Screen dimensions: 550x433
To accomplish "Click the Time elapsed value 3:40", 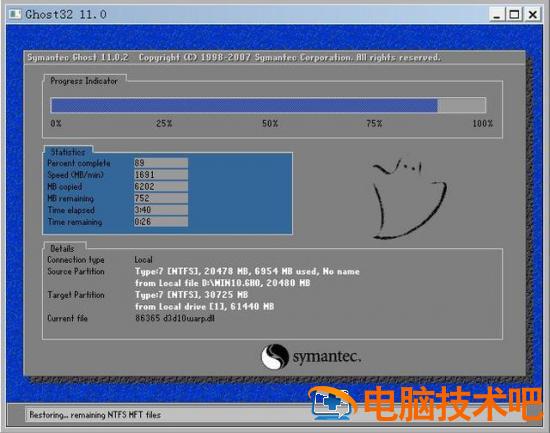I will click(x=161, y=210).
